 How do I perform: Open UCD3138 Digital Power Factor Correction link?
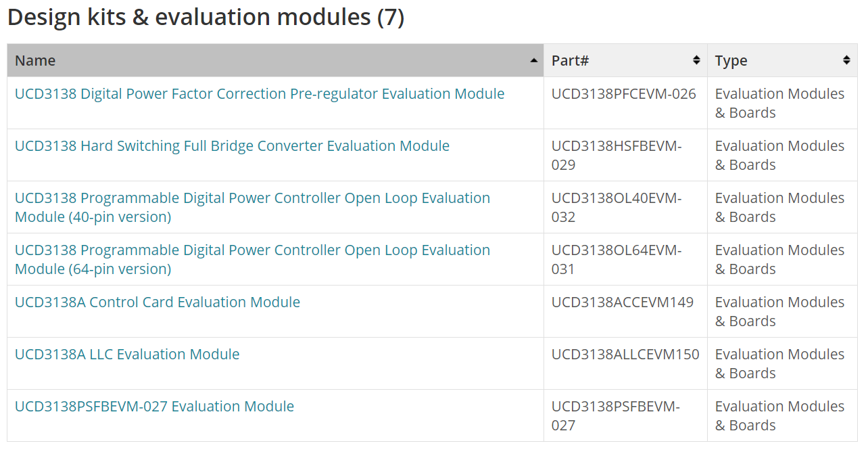point(260,94)
